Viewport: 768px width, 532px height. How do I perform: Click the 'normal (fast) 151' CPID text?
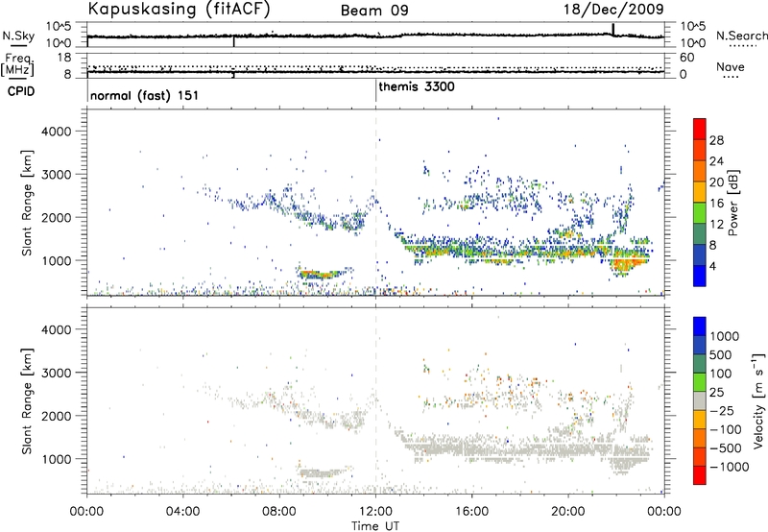point(145,95)
